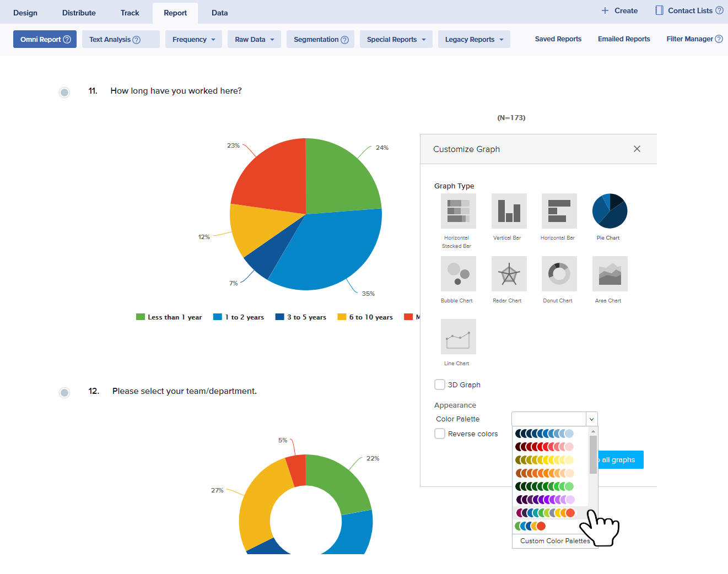Select the radio button for question 11
The image size is (728, 574).
64,92
